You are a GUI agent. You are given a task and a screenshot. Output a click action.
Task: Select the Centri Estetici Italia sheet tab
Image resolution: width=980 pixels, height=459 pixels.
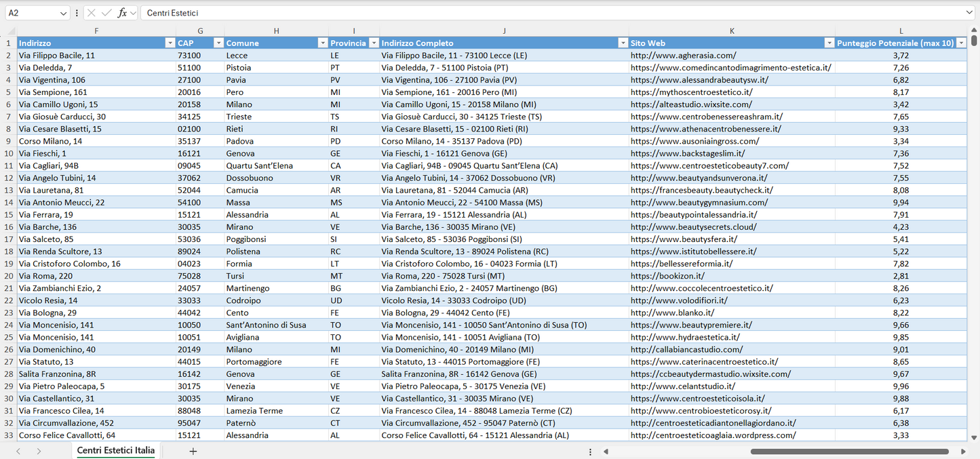point(116,450)
